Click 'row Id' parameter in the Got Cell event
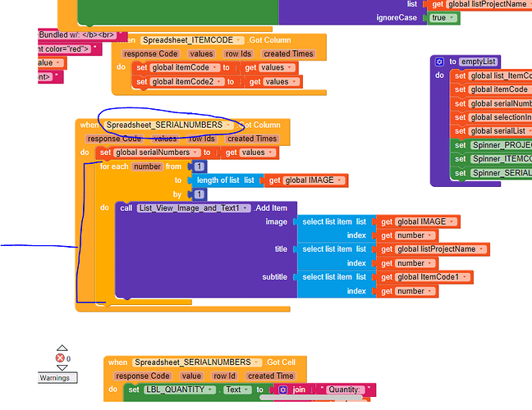The width and height of the screenshot is (532, 410). (224, 376)
